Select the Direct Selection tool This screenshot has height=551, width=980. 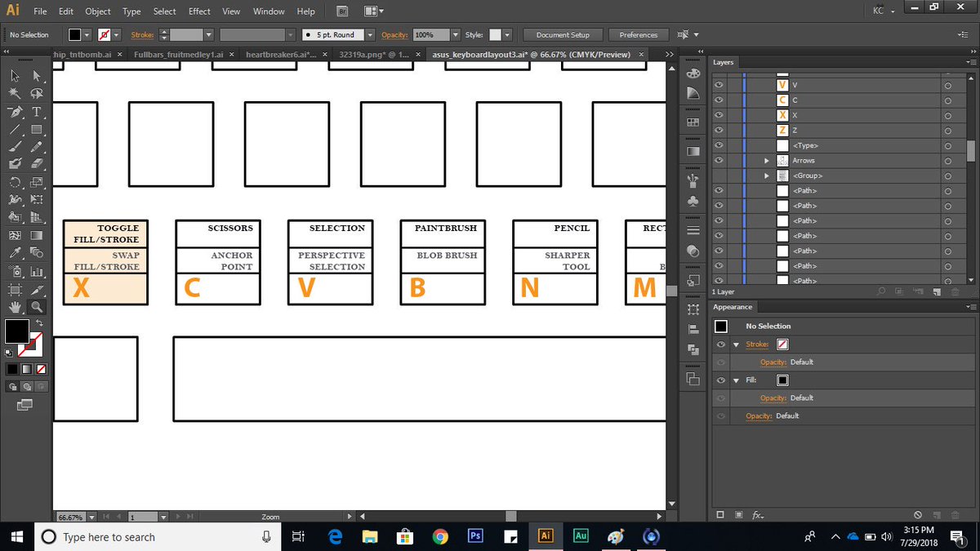tap(37, 75)
